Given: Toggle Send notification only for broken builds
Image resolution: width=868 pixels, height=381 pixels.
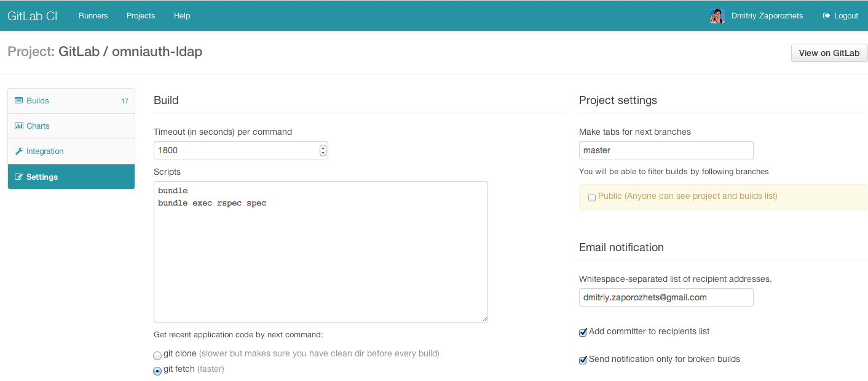Looking at the screenshot, I should pos(583,360).
